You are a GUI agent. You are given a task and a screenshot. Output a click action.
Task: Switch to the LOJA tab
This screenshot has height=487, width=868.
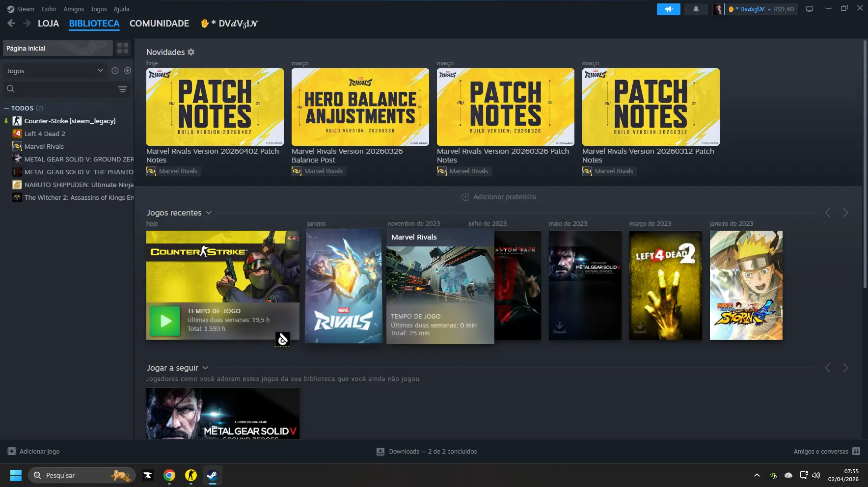pos(48,23)
